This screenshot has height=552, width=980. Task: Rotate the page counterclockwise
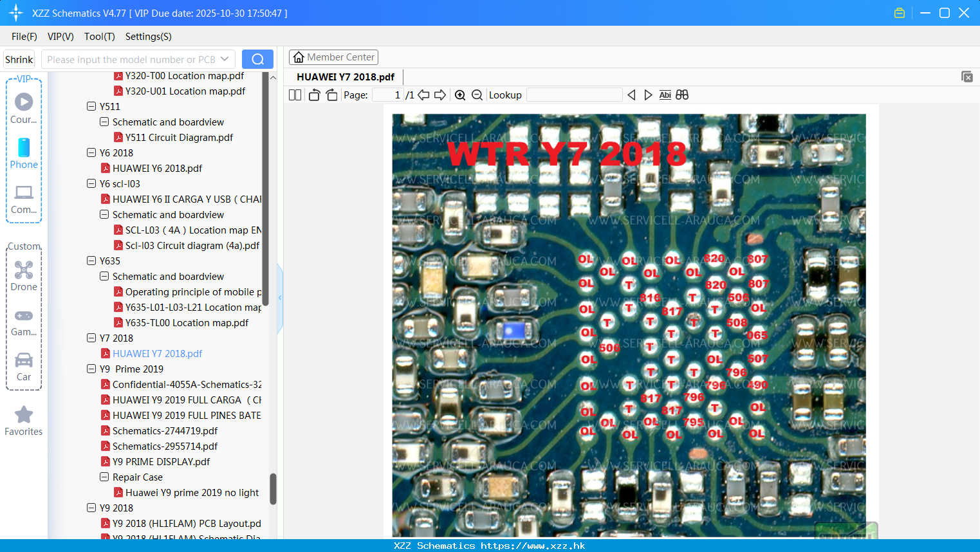315,95
